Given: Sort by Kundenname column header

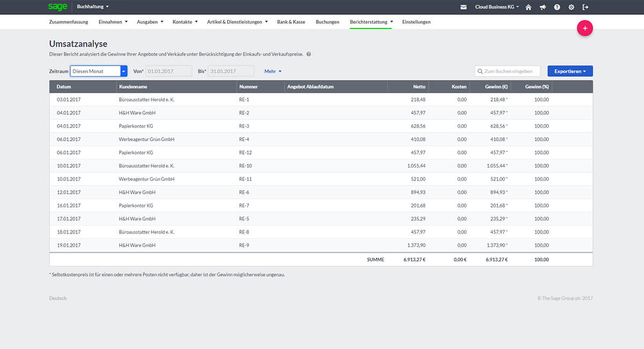Looking at the screenshot, I should click(176, 86).
